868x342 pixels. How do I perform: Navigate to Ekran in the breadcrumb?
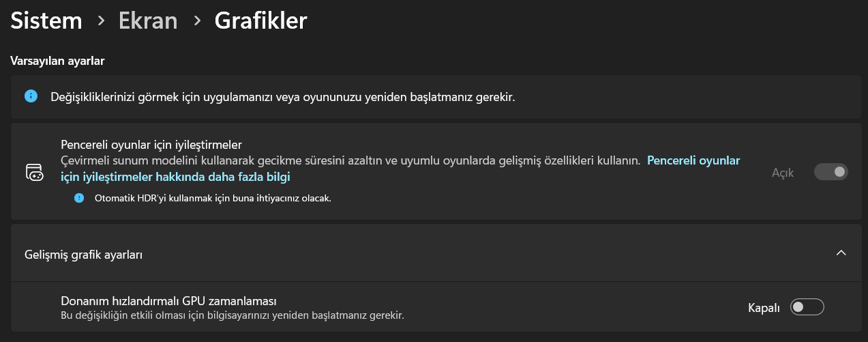148,21
